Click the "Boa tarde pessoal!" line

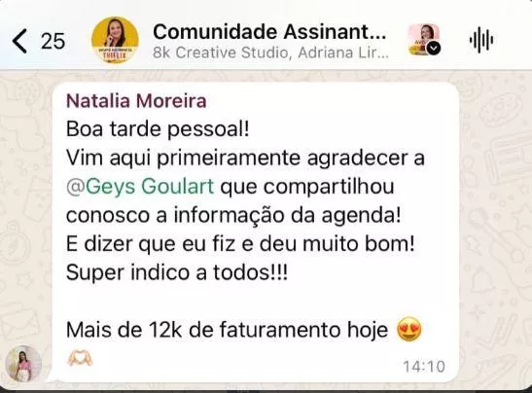[158, 129]
